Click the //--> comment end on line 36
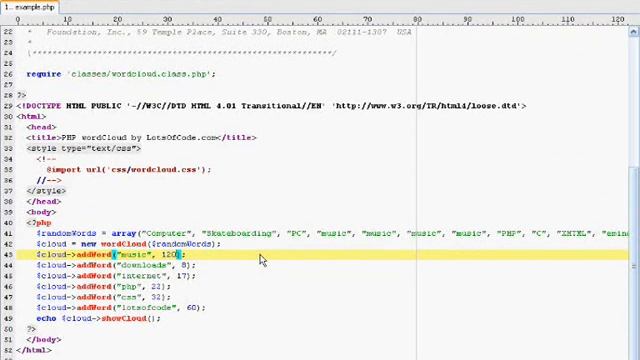 click(49, 180)
